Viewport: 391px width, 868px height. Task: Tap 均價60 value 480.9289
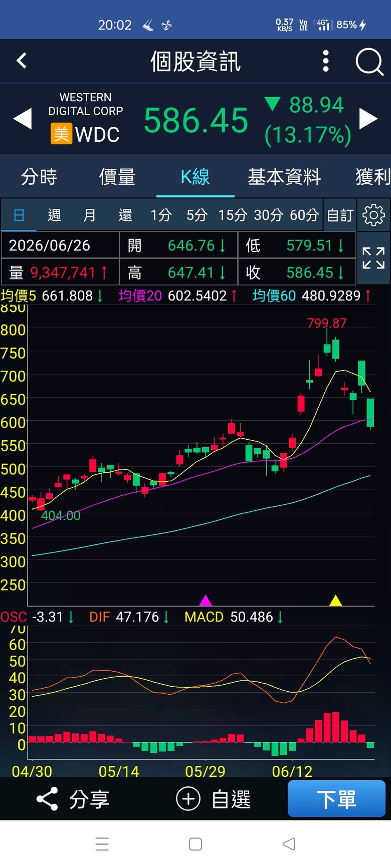point(331,296)
